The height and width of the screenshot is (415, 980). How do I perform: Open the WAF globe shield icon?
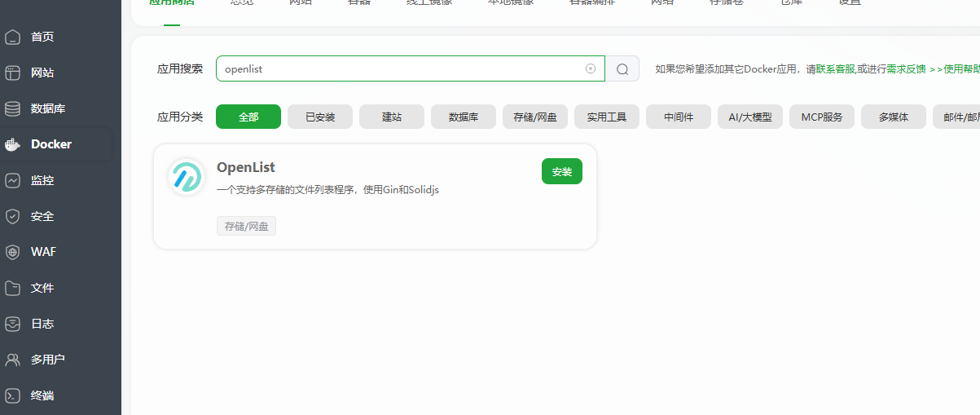[x=12, y=252]
